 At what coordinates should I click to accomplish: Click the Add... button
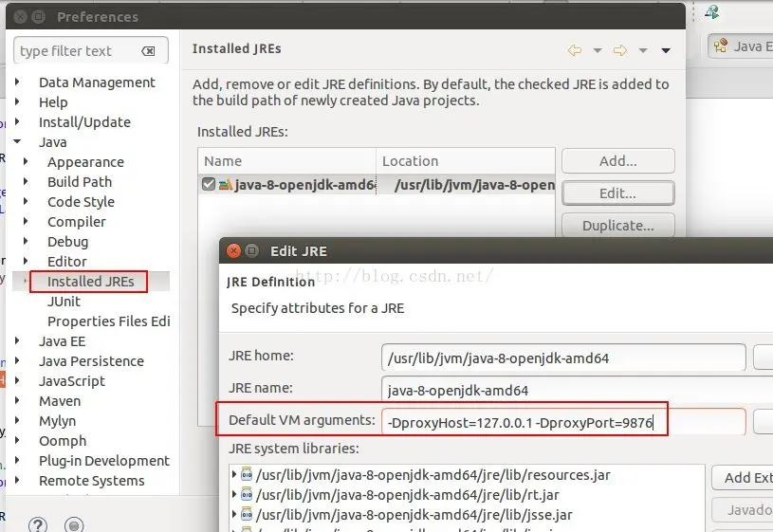[x=617, y=160]
